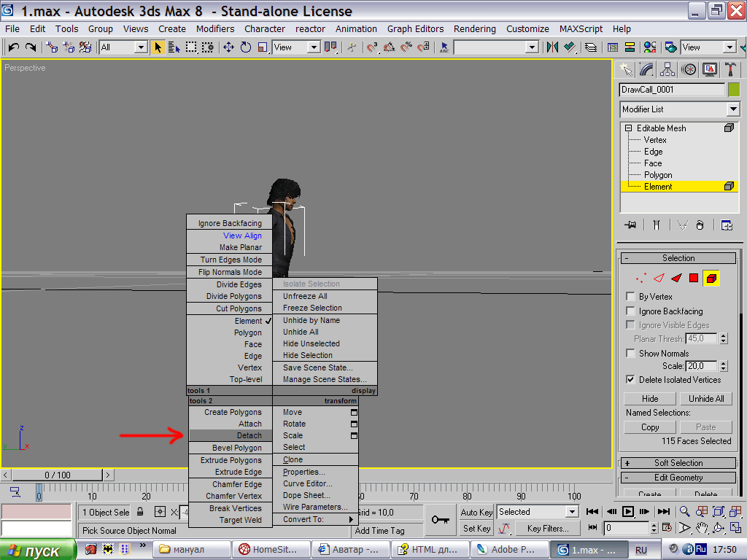Collapse the Editable Mesh stack tree

(628, 128)
